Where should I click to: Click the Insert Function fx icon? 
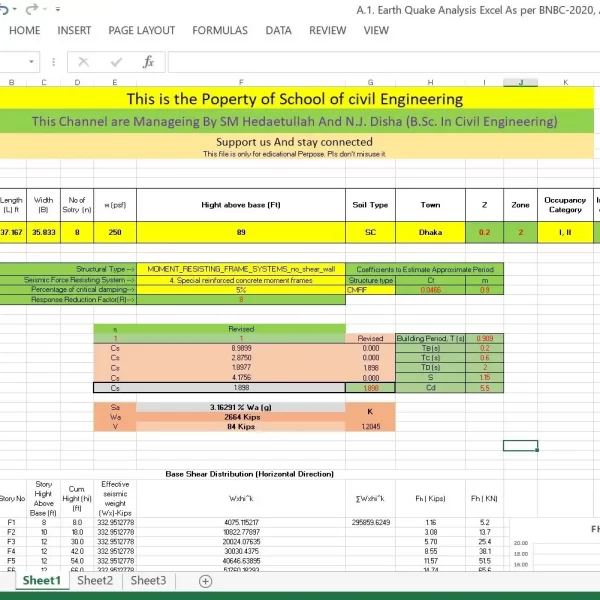click(148, 62)
